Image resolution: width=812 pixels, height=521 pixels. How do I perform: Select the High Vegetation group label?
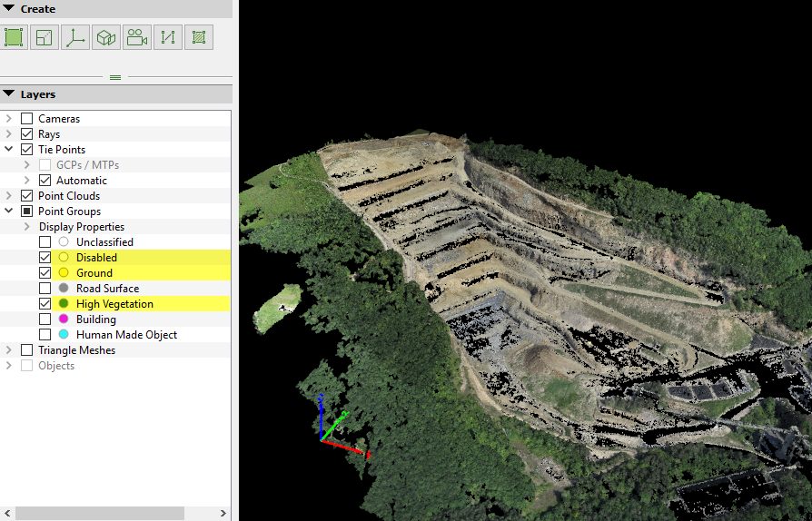pos(114,304)
